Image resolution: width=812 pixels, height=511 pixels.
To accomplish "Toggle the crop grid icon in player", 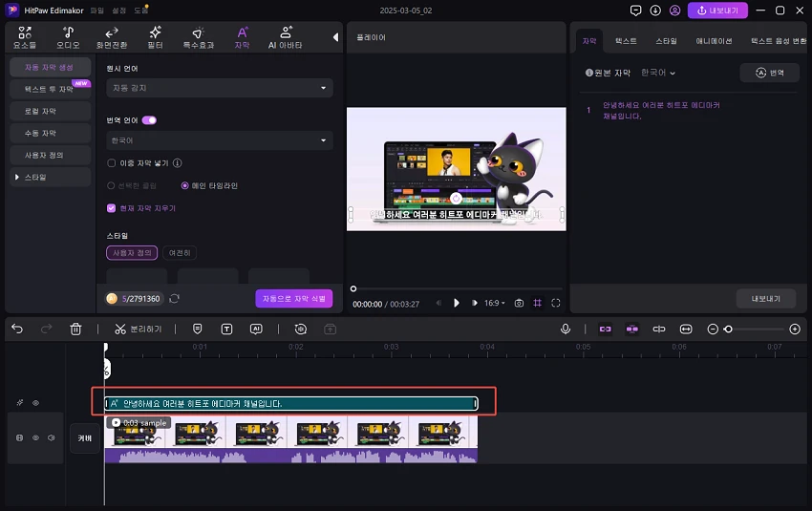I will (x=538, y=303).
